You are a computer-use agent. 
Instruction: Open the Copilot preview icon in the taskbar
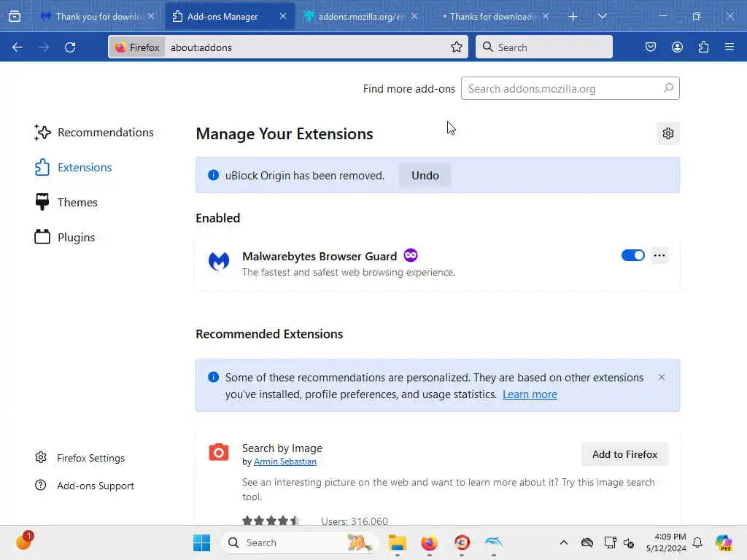724,542
